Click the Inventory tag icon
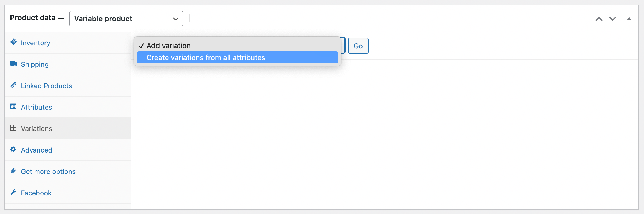This screenshot has height=214, width=644. coord(13,42)
